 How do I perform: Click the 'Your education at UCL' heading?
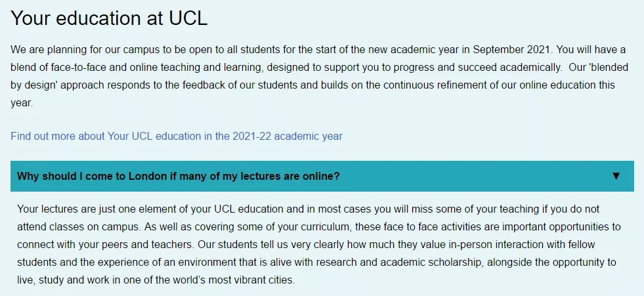coord(109,18)
